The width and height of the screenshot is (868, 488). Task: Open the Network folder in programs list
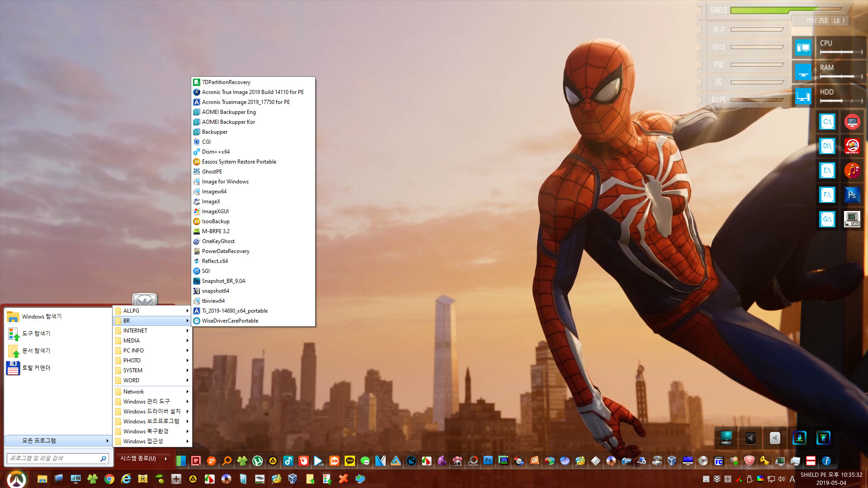coord(152,391)
